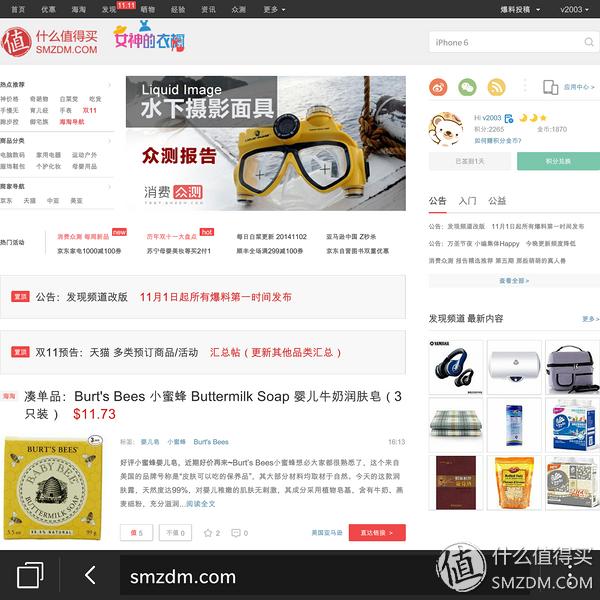This screenshot has width=600, height=600.
Task: Click the red 双11 sidebar link
Action: tap(90, 111)
